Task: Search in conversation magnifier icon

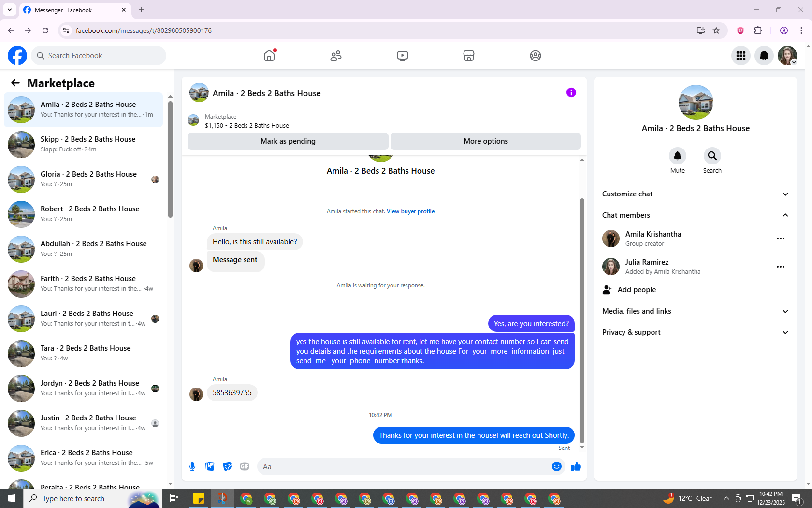Action: [712, 156]
